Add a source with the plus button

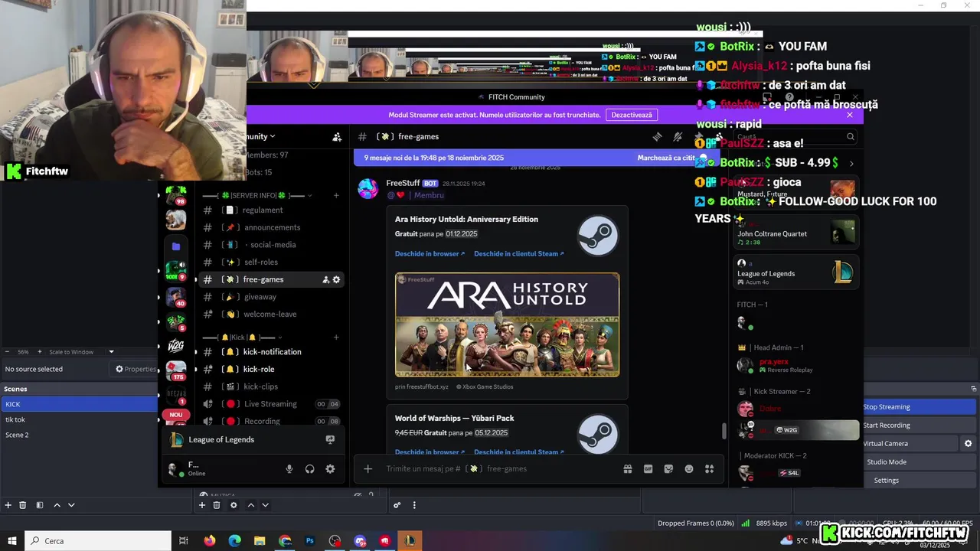point(202,505)
